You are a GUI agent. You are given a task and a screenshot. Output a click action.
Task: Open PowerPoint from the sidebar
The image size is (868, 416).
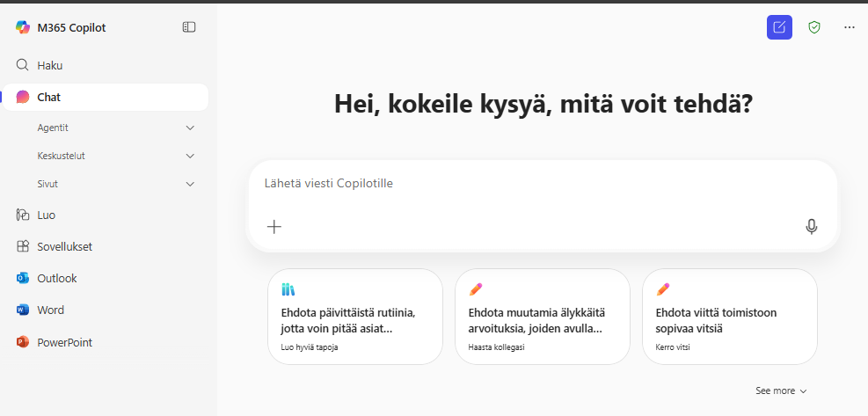pos(64,342)
